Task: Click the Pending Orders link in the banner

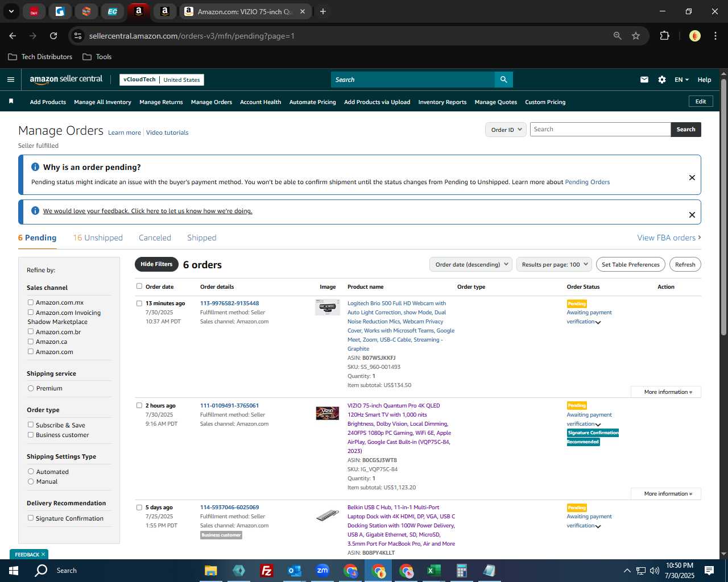Action: pyautogui.click(x=587, y=182)
